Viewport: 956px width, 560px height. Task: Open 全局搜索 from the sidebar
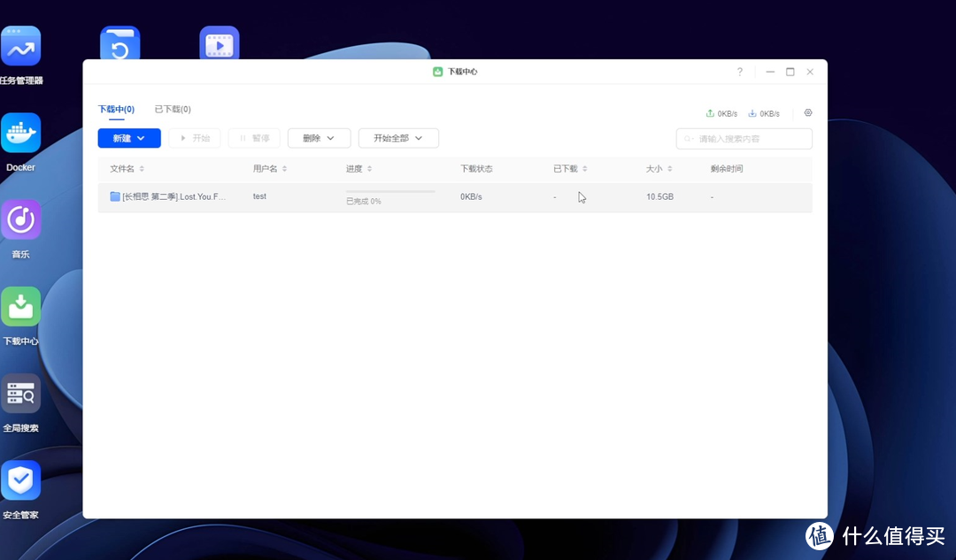click(x=20, y=393)
